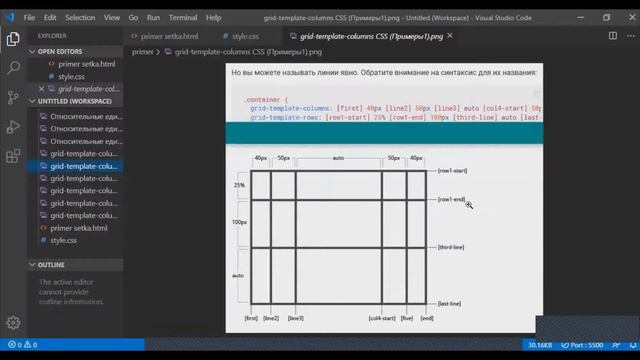The height and width of the screenshot is (360, 640).
Task: Select primer setka.html in Open Editors
Action: tap(76, 64)
